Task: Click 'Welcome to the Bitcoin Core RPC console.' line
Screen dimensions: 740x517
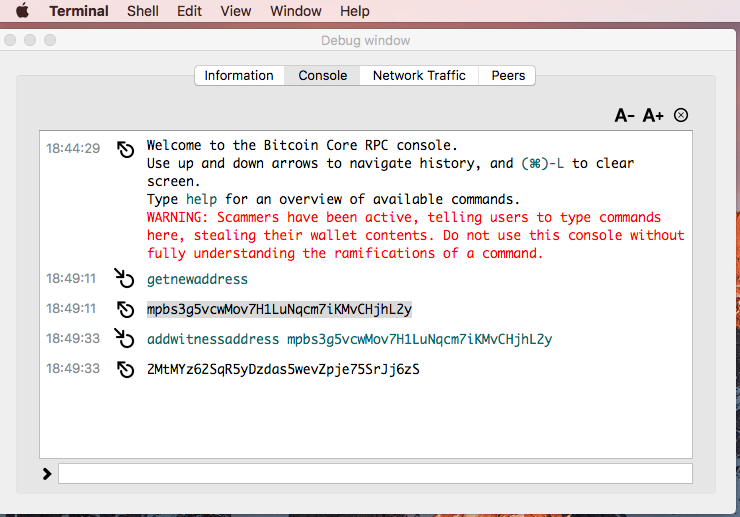Action: point(302,145)
